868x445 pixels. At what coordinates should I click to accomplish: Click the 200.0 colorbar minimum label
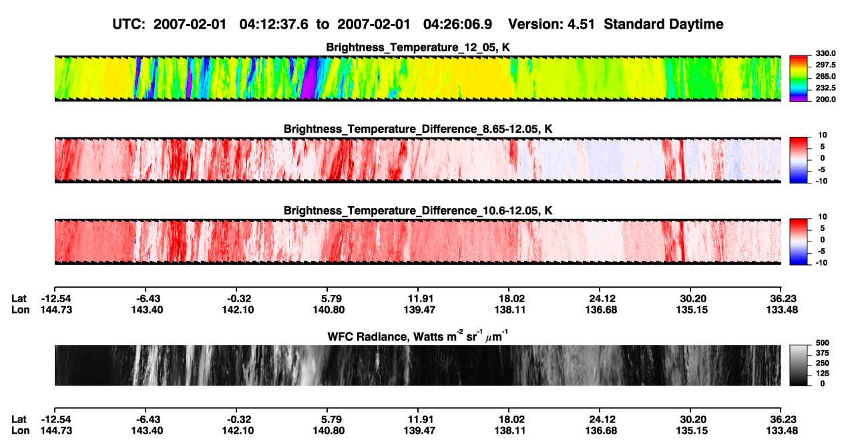[826, 99]
